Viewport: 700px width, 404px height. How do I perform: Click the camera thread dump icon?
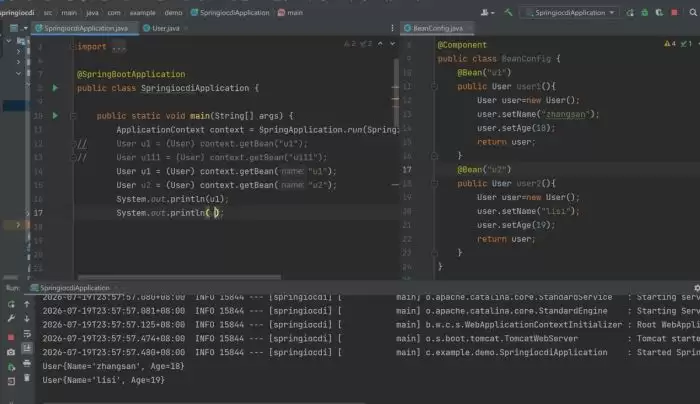point(11,352)
